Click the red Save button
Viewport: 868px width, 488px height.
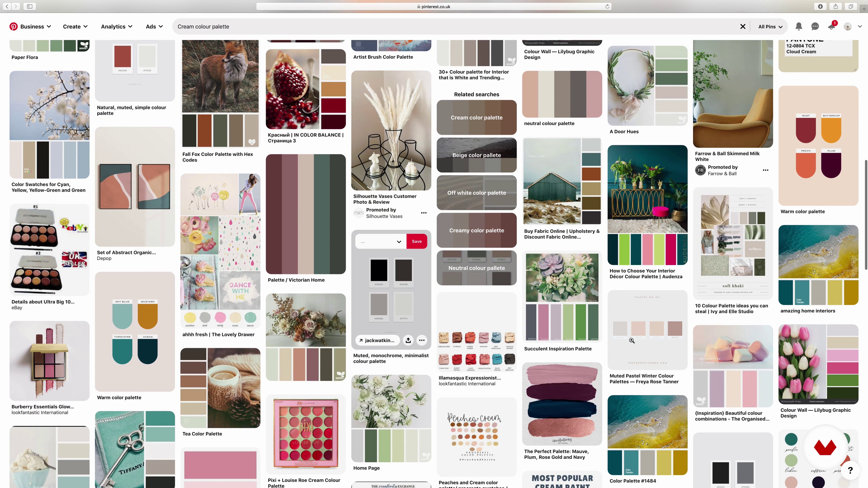pyautogui.click(x=417, y=242)
